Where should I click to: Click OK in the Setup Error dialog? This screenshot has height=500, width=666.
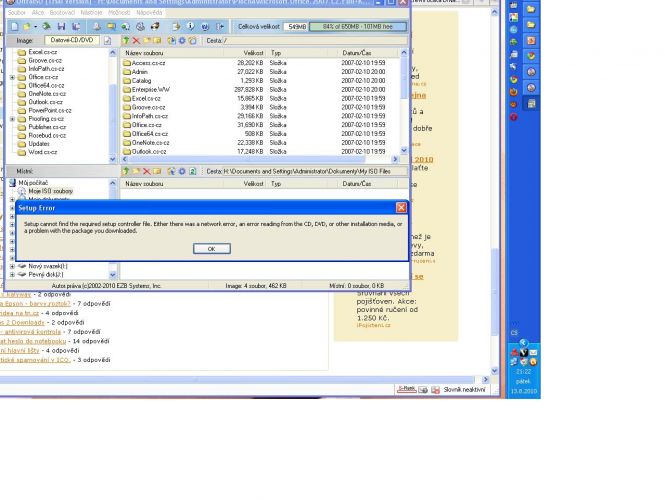tap(212, 249)
